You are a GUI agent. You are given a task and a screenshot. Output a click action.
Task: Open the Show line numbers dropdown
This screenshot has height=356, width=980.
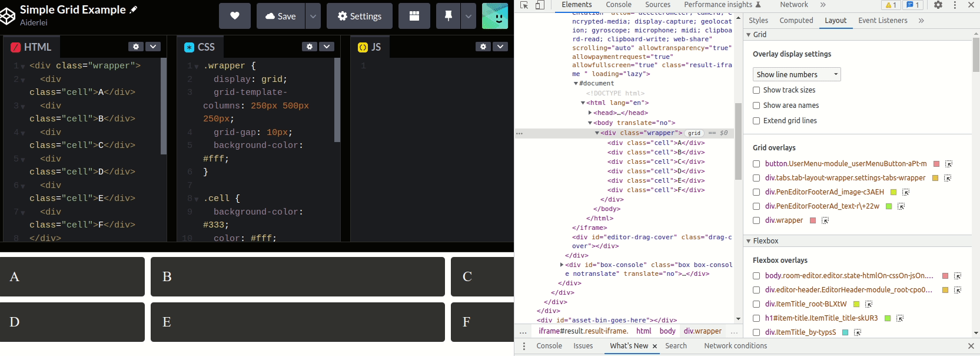796,74
